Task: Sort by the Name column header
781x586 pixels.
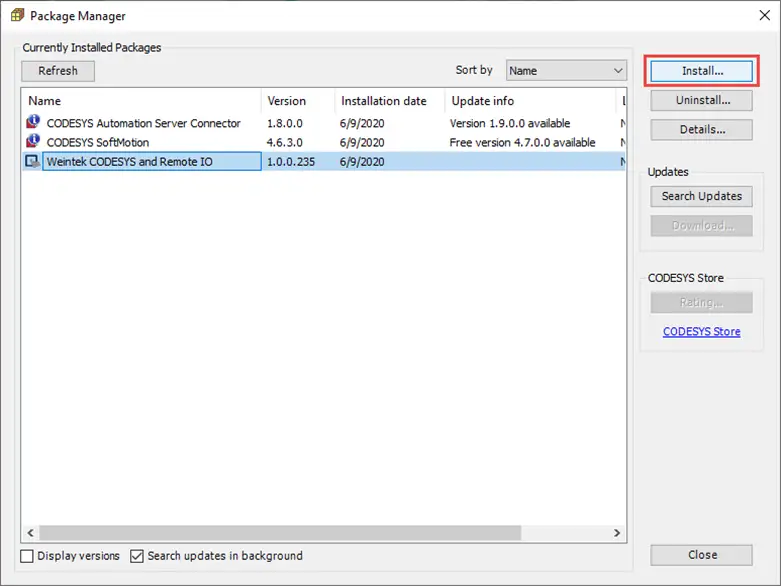Action: [x=141, y=101]
